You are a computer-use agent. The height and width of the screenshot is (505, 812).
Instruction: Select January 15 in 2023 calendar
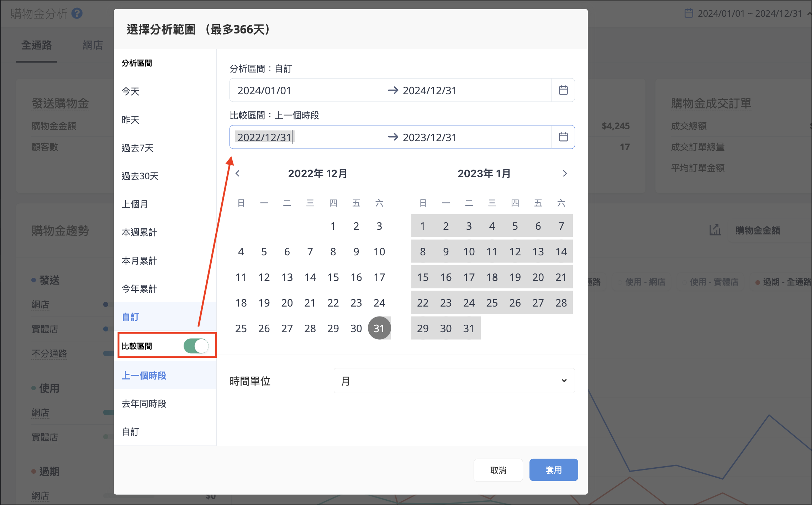pyautogui.click(x=423, y=277)
